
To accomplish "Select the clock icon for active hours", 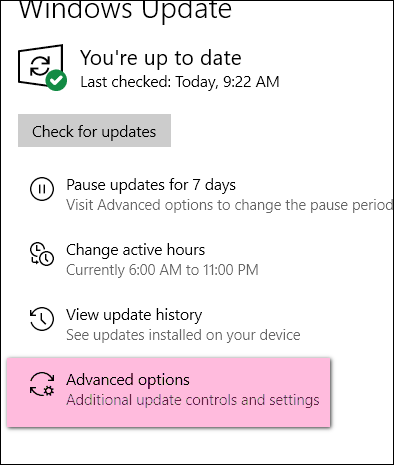I will [42, 254].
